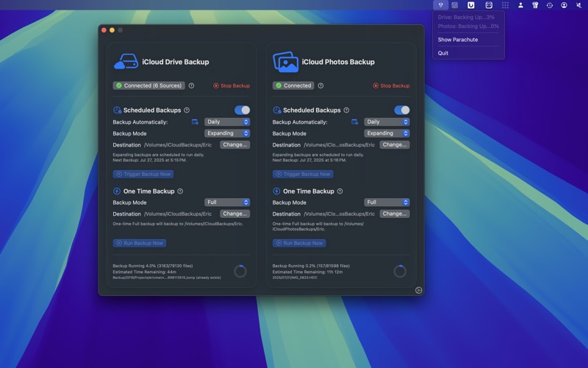
Task: Open Drive One Time Backup Mode Full dropdown
Action: point(227,202)
